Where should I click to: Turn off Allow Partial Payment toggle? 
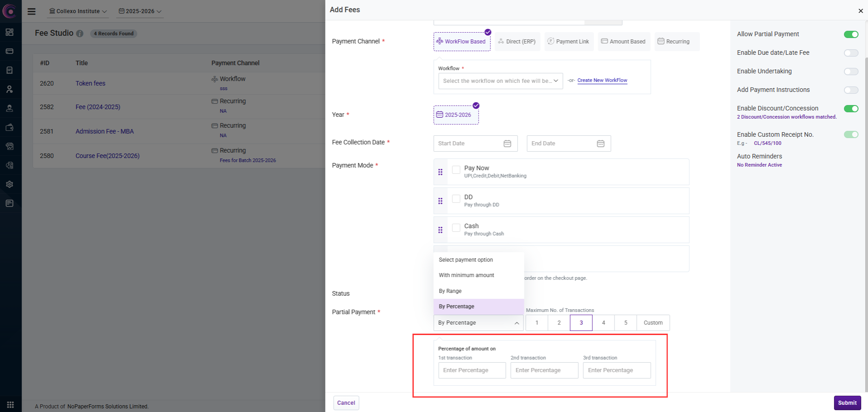851,34
